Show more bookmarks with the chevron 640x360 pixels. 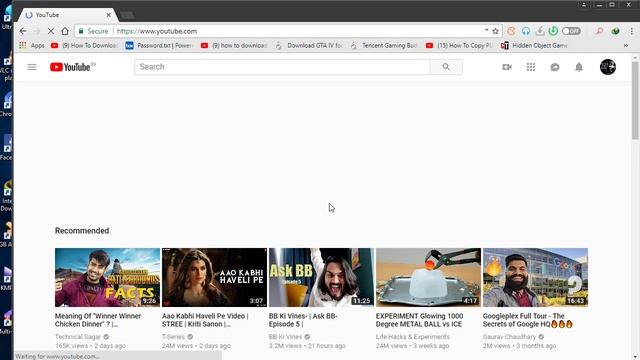coord(626,45)
